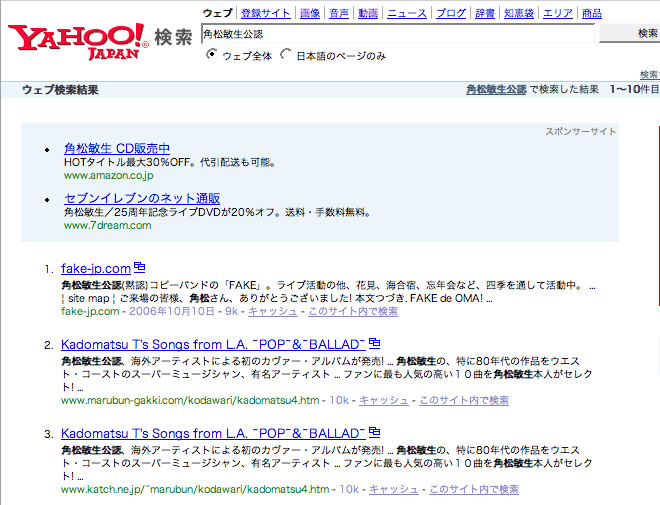Switch to the 登録サイト search tab

pos(266,13)
